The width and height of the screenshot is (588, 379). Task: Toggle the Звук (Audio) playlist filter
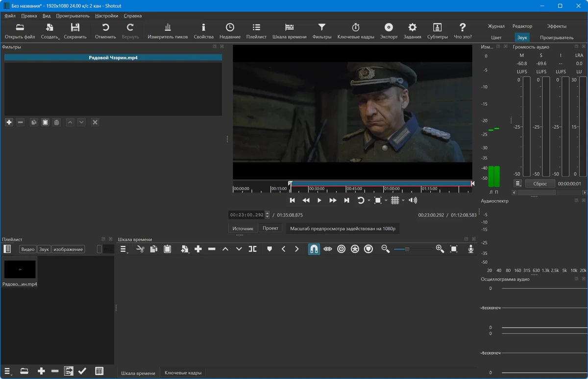click(44, 249)
